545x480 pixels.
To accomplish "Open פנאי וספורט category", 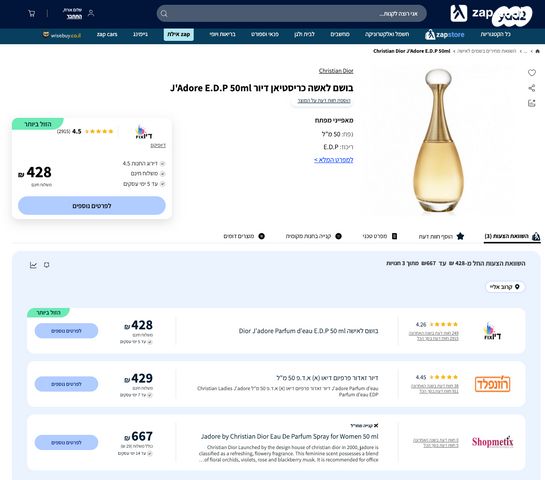I will click(x=265, y=34).
